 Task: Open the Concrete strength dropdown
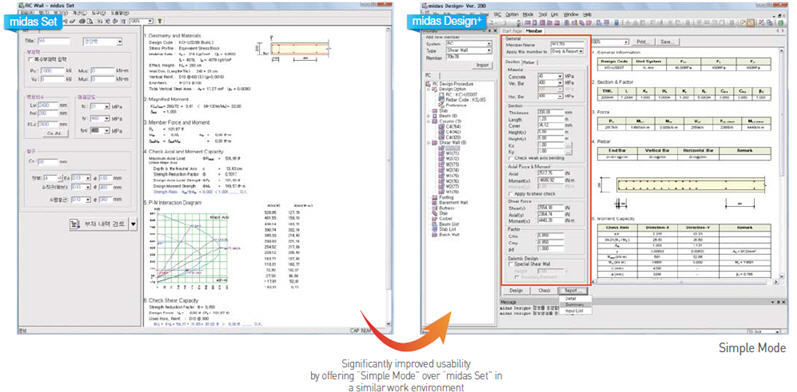550,76
